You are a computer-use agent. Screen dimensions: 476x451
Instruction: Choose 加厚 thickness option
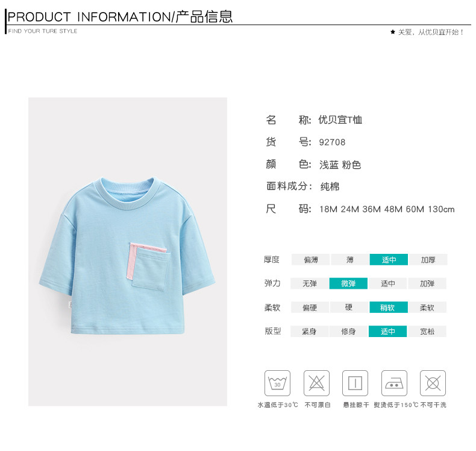pos(428,260)
